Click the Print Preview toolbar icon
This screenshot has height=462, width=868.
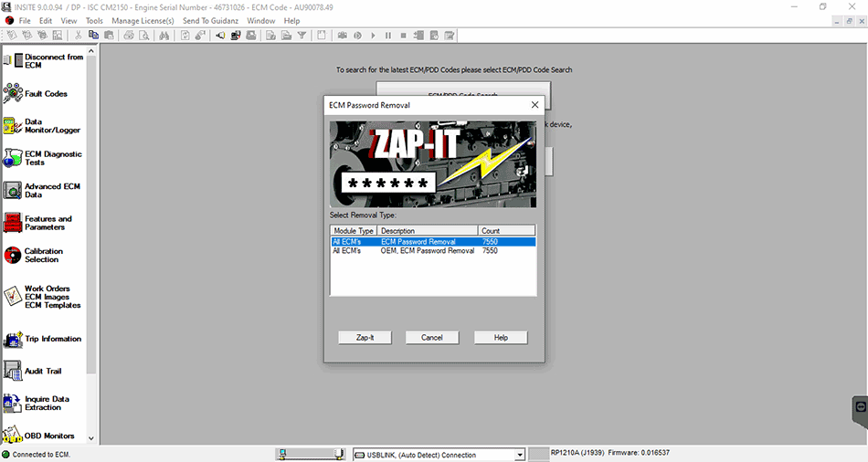point(144,36)
